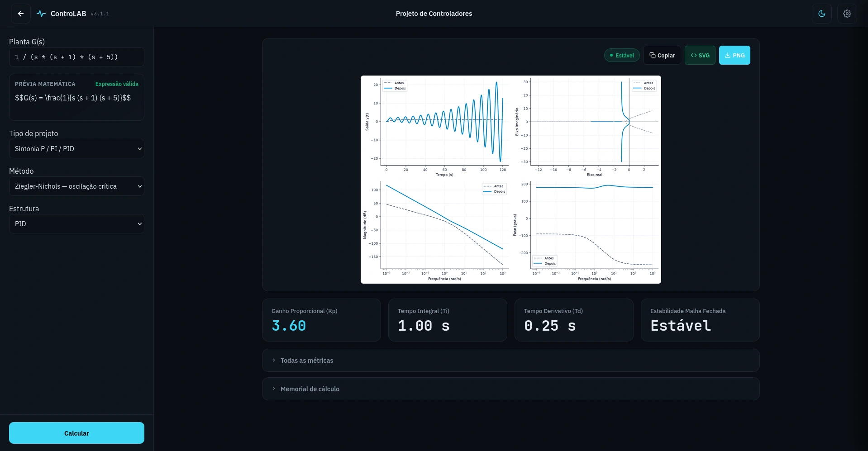Image resolution: width=868 pixels, height=451 pixels.
Task: Click the ControLAB pulse logo icon
Action: point(41,14)
